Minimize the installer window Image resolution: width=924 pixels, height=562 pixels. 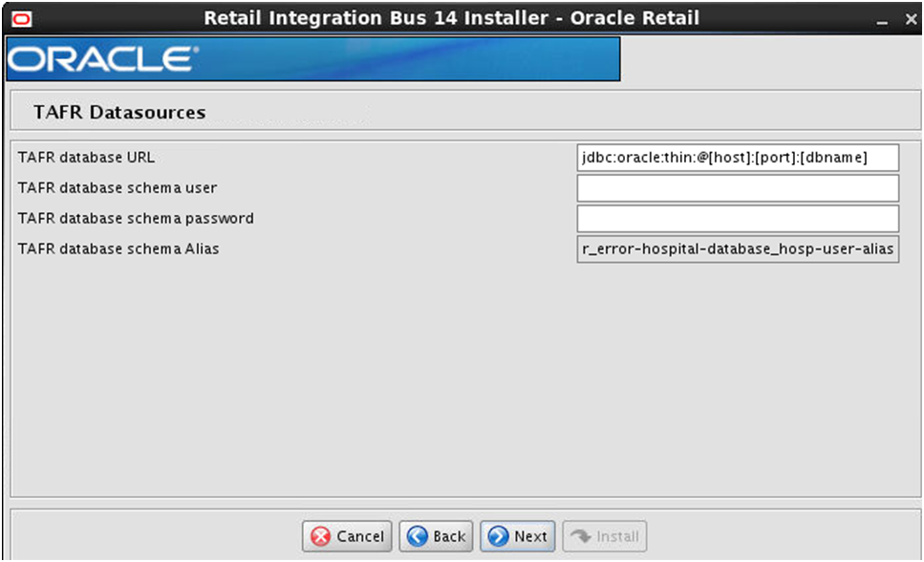click(882, 20)
